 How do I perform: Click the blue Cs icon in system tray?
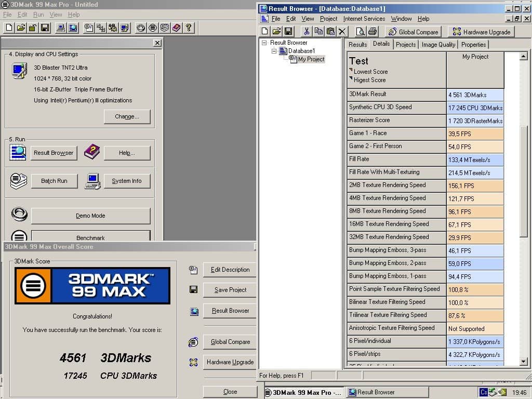(484, 392)
